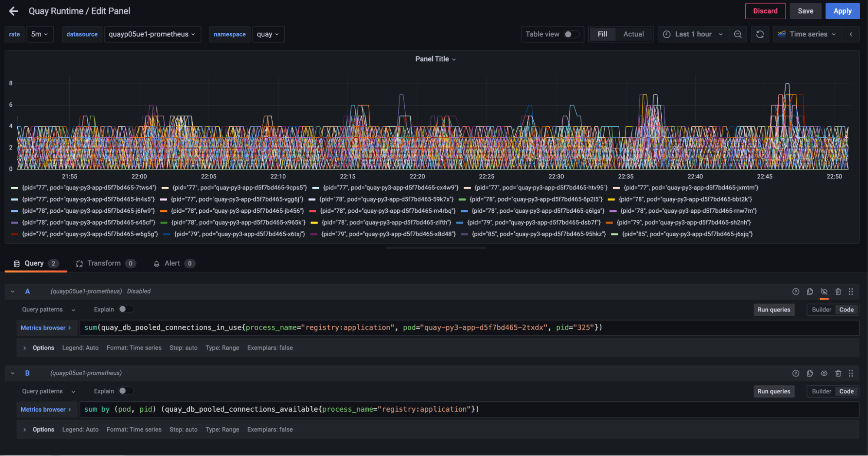Click the Apply button
The width and height of the screenshot is (868, 456).
pyautogui.click(x=842, y=11)
